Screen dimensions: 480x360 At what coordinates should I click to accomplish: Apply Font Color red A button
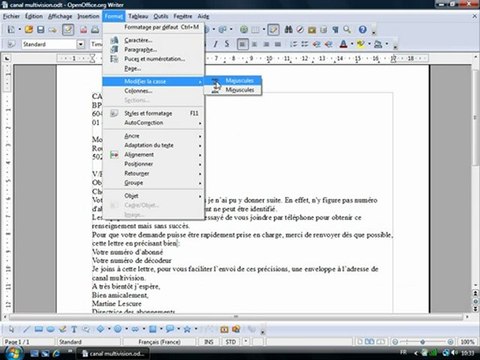[x=344, y=44]
